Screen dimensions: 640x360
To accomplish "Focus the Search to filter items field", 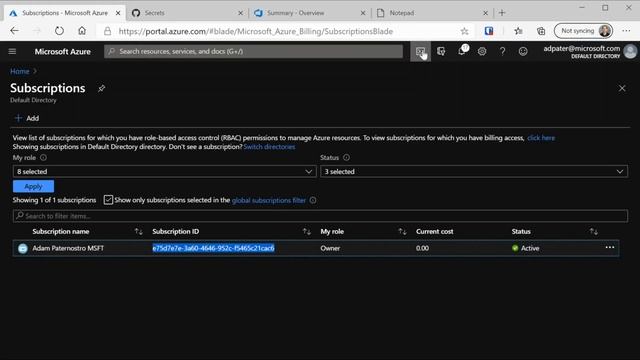I will coord(320,216).
